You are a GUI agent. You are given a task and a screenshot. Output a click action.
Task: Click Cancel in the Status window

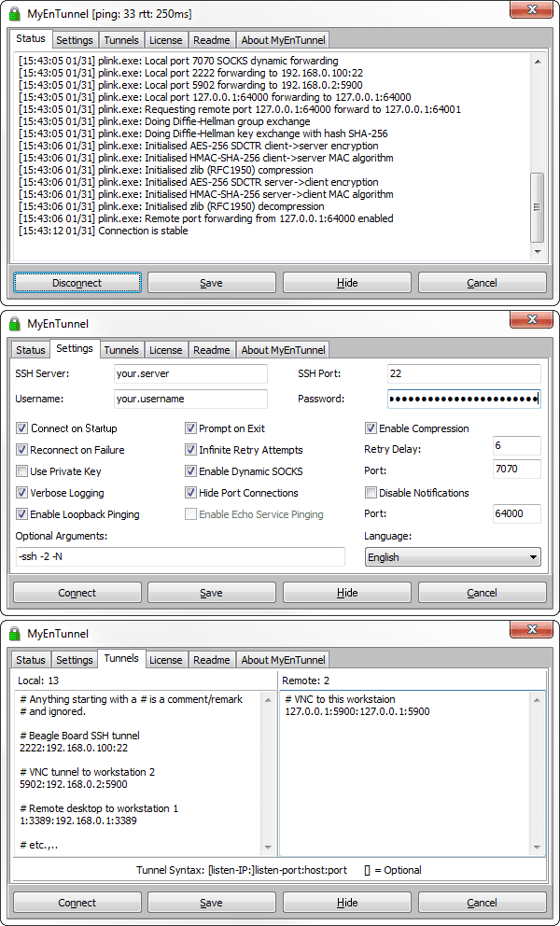(x=482, y=283)
